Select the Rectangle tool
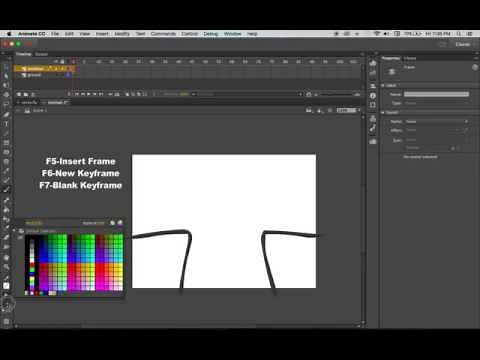This screenshot has height=360, width=480. 6,143
